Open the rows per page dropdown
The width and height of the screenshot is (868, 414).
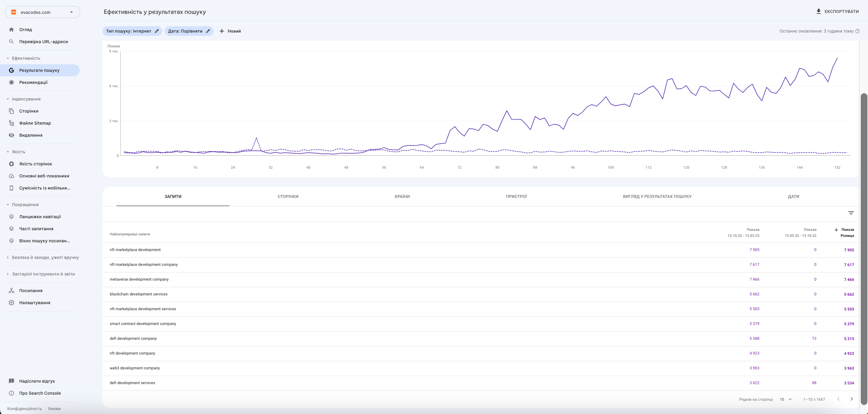click(x=785, y=400)
